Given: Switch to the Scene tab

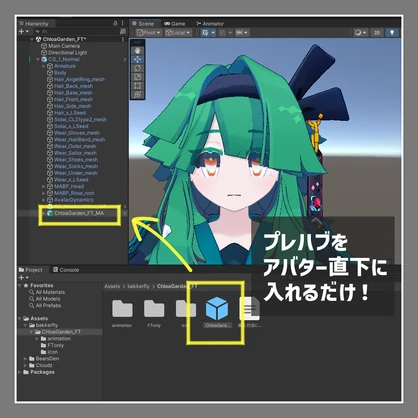Looking at the screenshot, I should (x=143, y=23).
